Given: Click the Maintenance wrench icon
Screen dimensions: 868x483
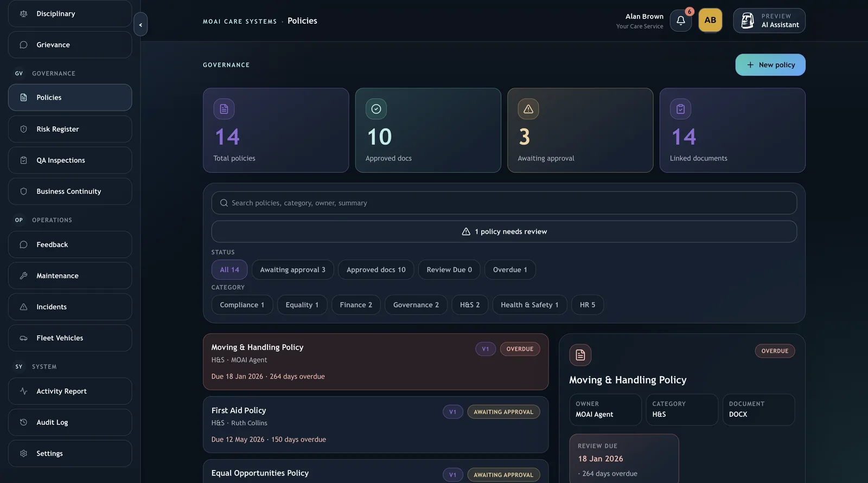Looking at the screenshot, I should point(23,276).
